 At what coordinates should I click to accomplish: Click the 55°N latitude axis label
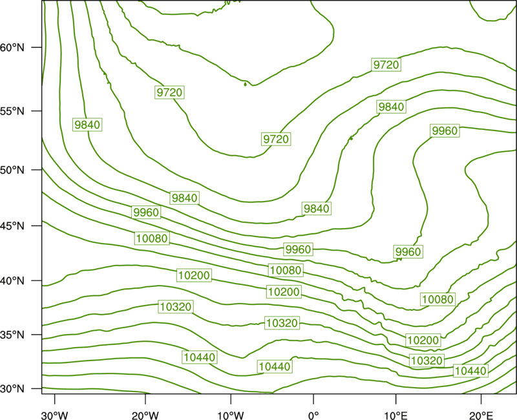click(x=12, y=111)
